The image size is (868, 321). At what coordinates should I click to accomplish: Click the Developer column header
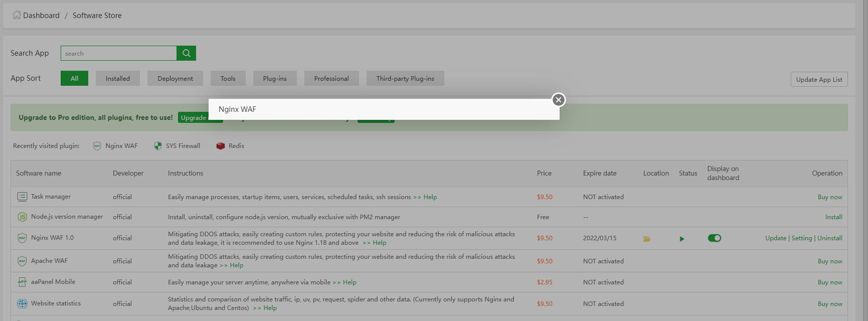[128, 173]
